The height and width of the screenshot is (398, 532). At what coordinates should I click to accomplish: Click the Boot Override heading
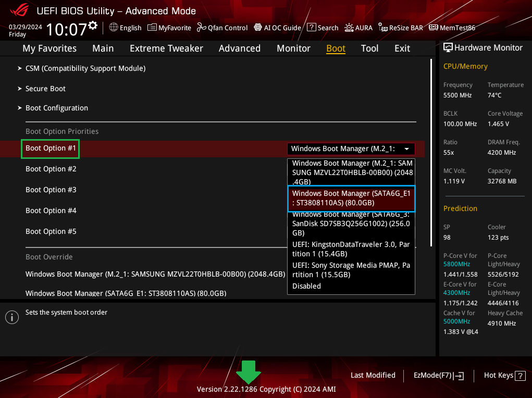click(x=49, y=257)
